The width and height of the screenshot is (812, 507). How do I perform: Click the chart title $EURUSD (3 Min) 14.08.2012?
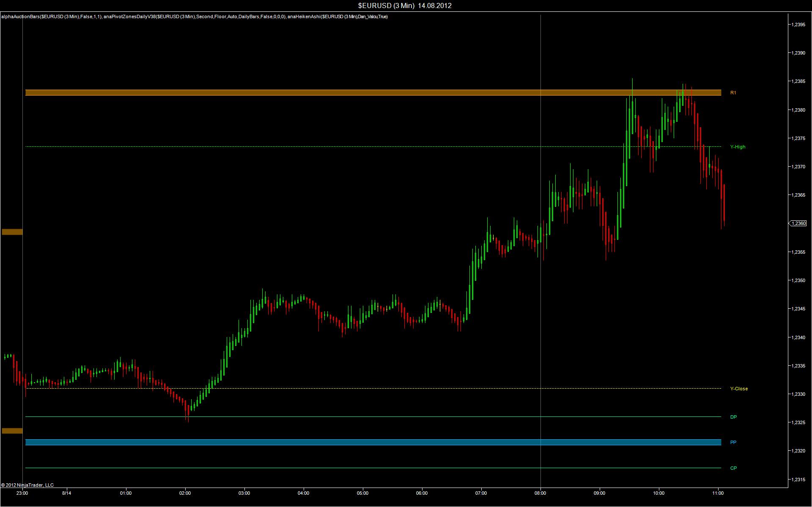coord(405,5)
